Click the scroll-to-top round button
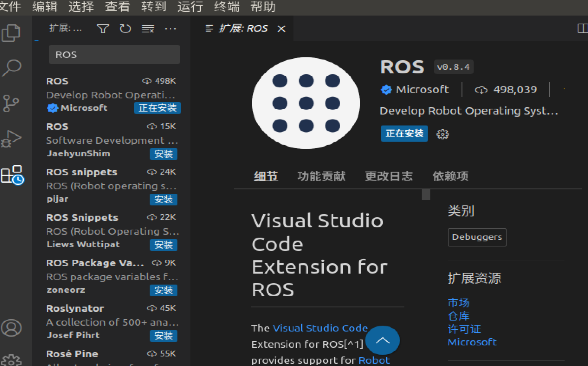This screenshot has width=588, height=366. point(382,340)
